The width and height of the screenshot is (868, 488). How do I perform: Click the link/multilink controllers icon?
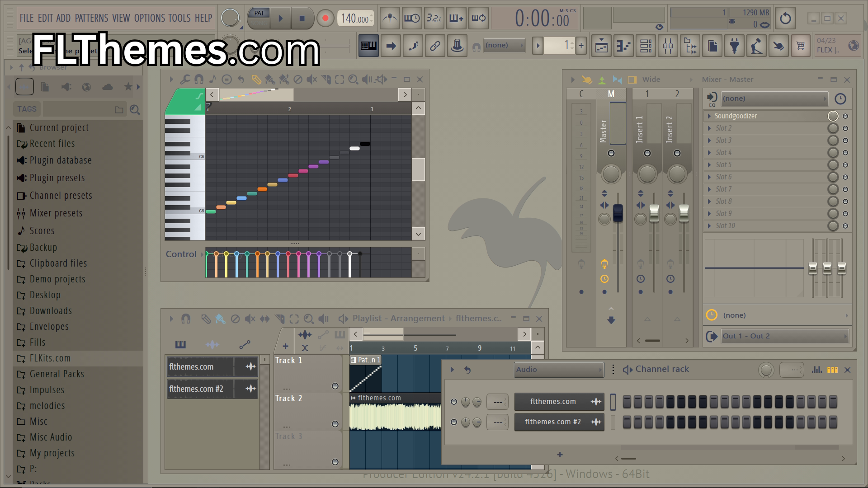coord(435,46)
